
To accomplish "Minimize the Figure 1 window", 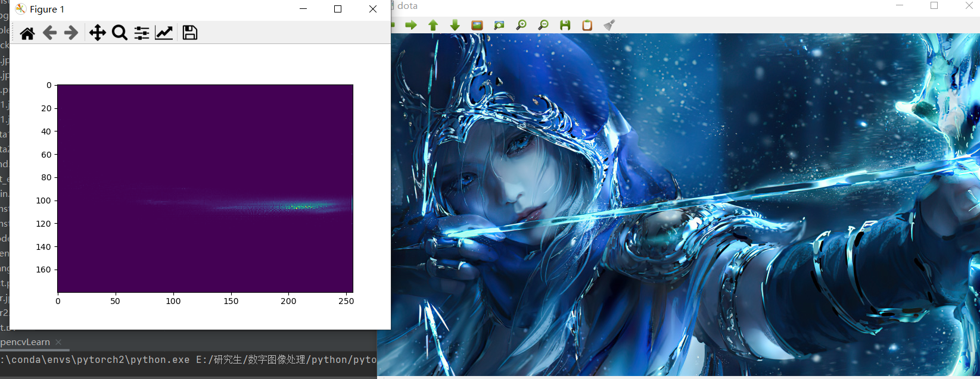I will tap(304, 9).
